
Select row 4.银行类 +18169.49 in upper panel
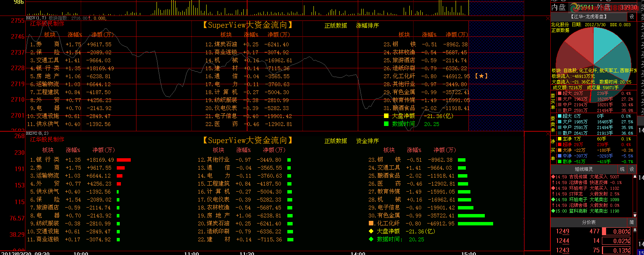click(x=72, y=68)
